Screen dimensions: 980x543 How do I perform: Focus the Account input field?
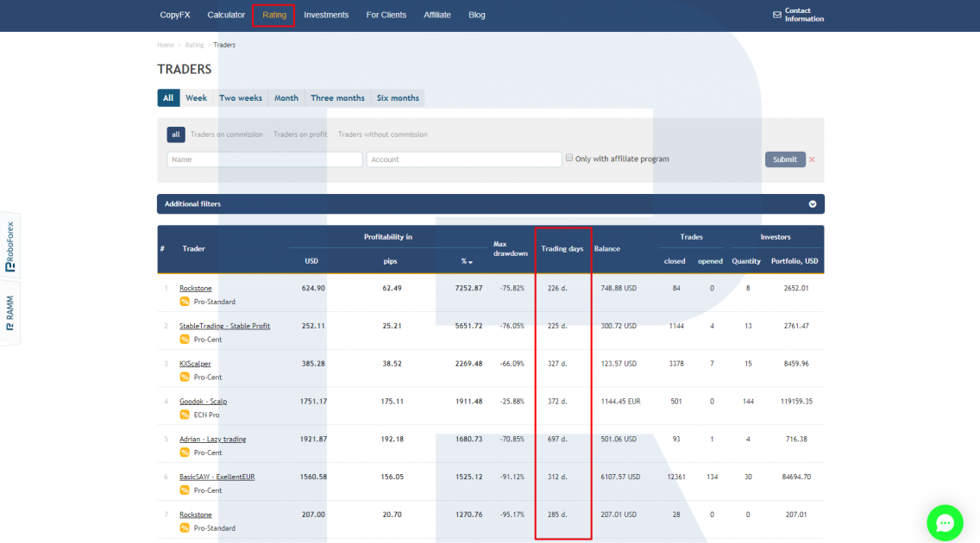(x=464, y=159)
